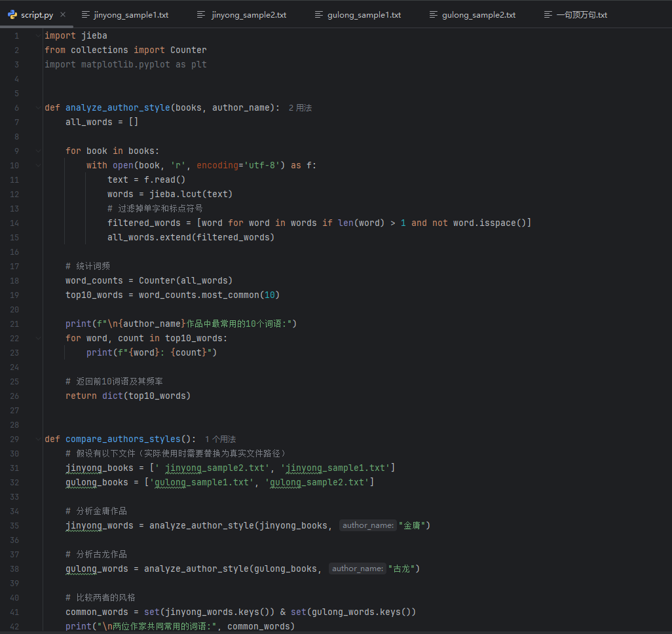Open the 一句顶万句.txt tab
This screenshot has height=634, width=672.
pyautogui.click(x=581, y=14)
